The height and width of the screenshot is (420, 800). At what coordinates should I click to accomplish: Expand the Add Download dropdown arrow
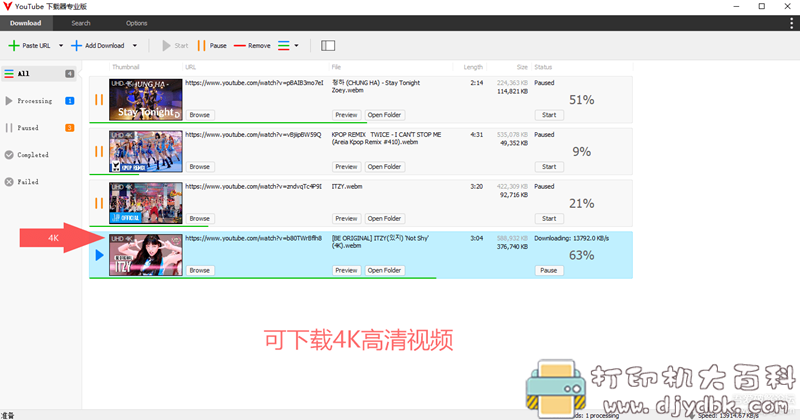(x=135, y=45)
